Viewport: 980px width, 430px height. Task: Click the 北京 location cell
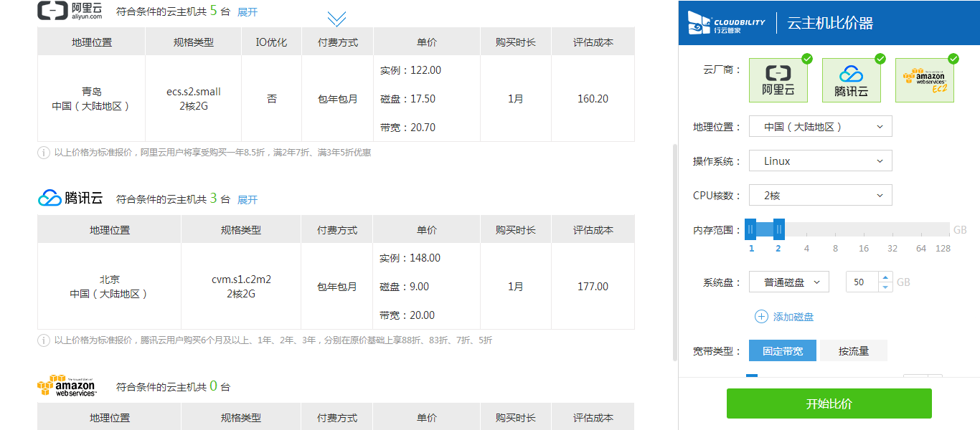tap(110, 287)
